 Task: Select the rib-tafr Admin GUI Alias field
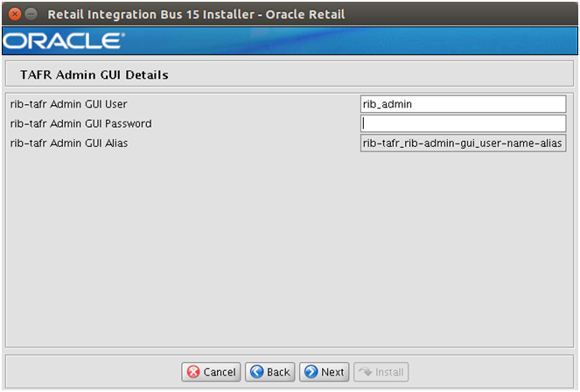pos(463,143)
